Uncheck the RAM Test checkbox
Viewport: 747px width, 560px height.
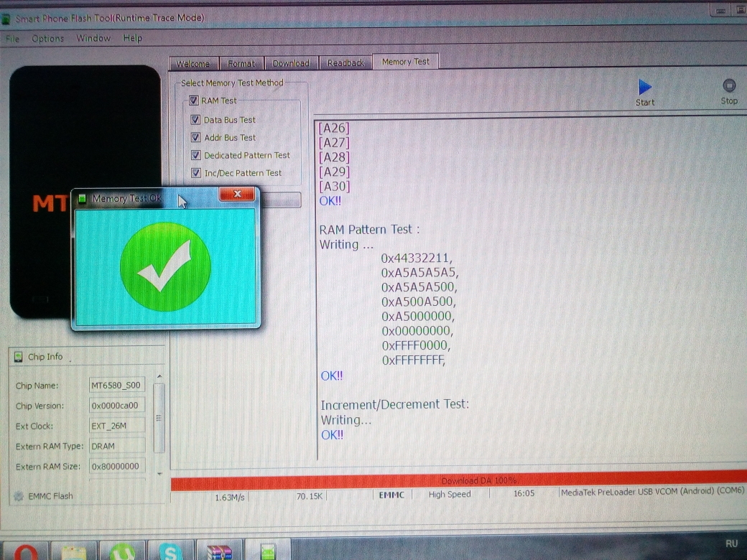(193, 101)
